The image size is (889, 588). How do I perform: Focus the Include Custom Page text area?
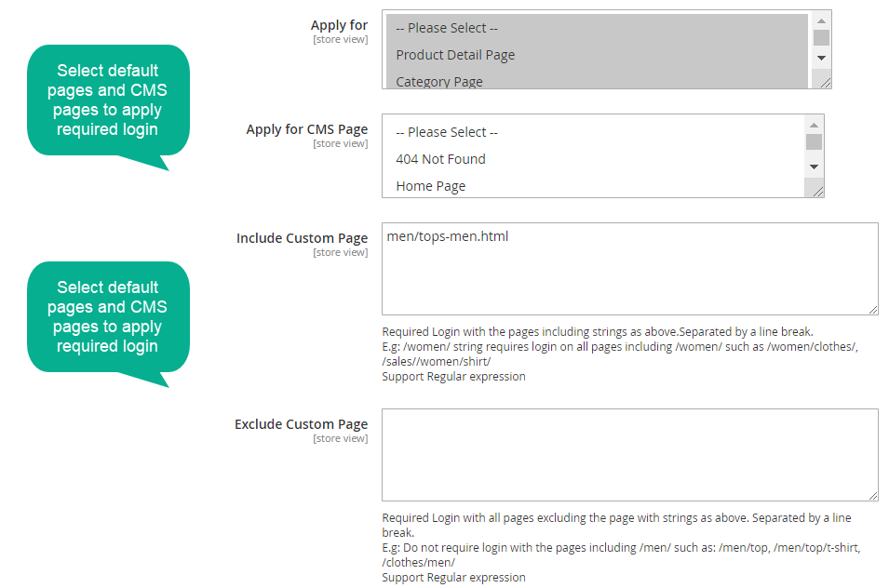coord(630,269)
